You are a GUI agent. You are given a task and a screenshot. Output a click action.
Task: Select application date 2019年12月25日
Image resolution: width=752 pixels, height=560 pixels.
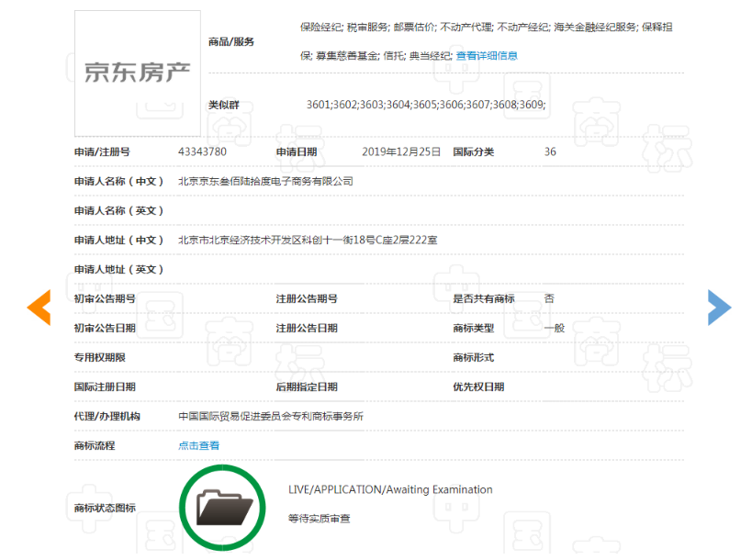click(401, 152)
